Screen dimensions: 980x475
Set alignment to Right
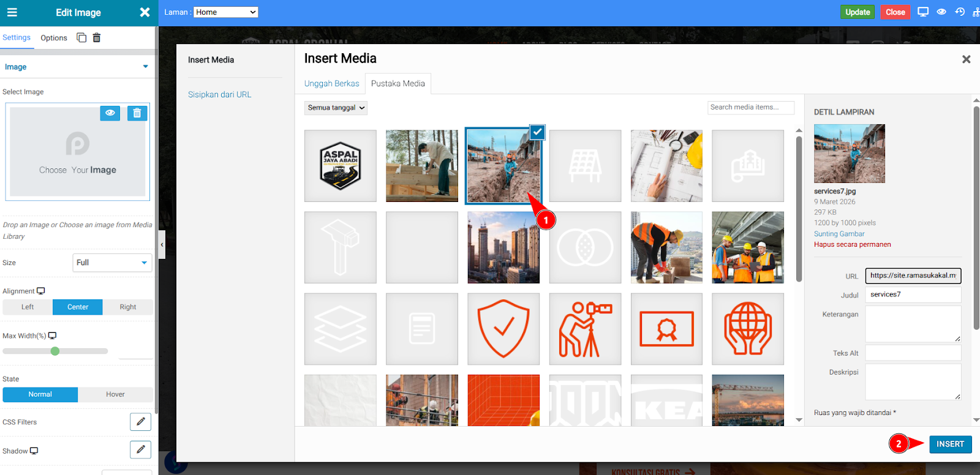pyautogui.click(x=127, y=307)
